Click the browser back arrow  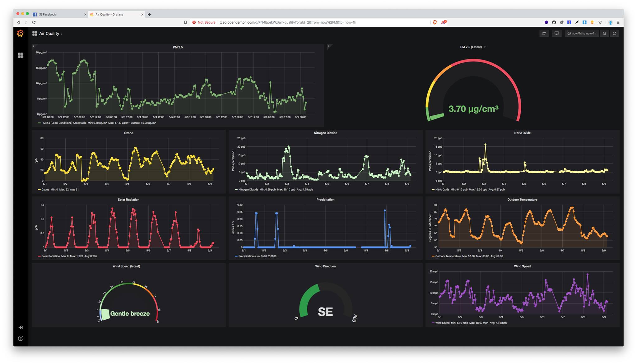pos(19,22)
